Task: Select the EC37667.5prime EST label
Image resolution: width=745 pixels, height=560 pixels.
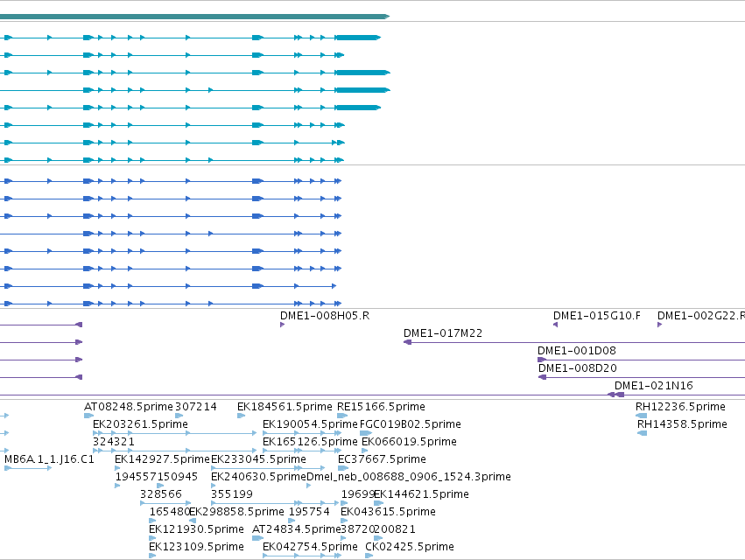Action: click(x=382, y=459)
